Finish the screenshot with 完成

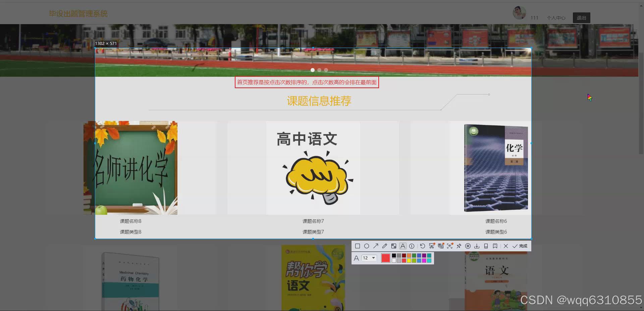(520, 246)
